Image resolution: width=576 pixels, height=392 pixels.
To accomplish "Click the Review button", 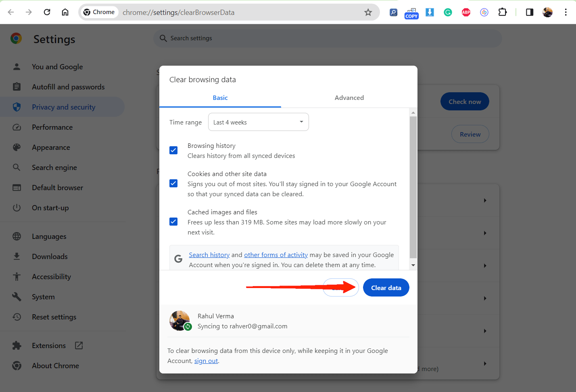I will 470,134.
